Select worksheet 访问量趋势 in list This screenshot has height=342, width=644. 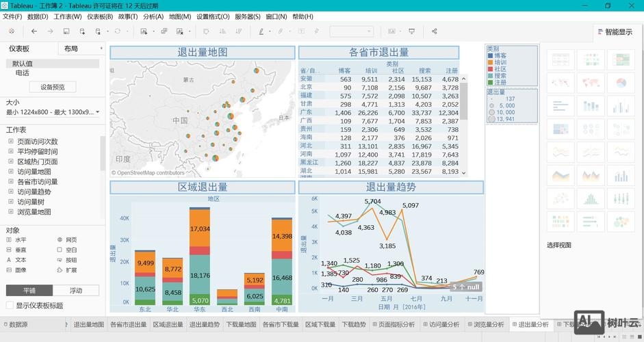(x=34, y=192)
